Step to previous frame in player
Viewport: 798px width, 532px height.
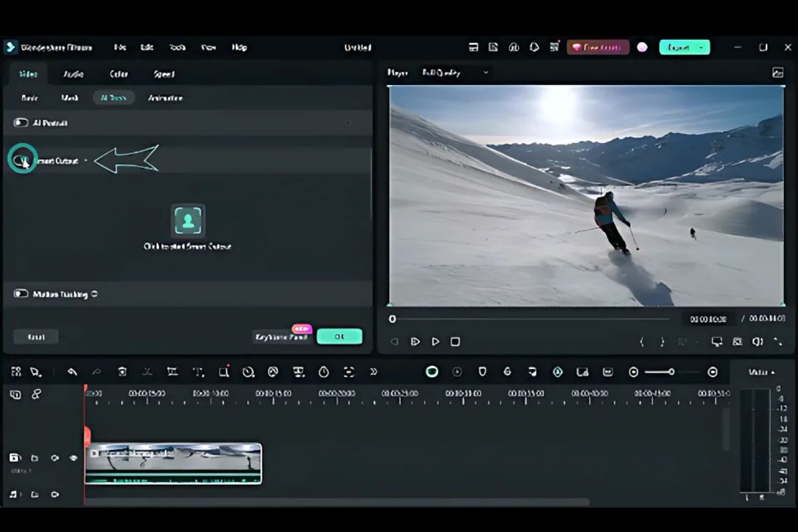[394, 341]
